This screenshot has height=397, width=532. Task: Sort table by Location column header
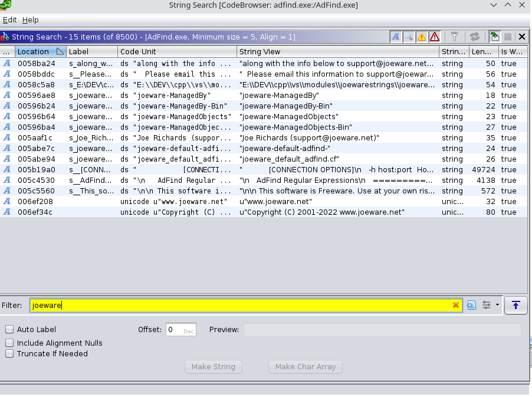coord(35,52)
